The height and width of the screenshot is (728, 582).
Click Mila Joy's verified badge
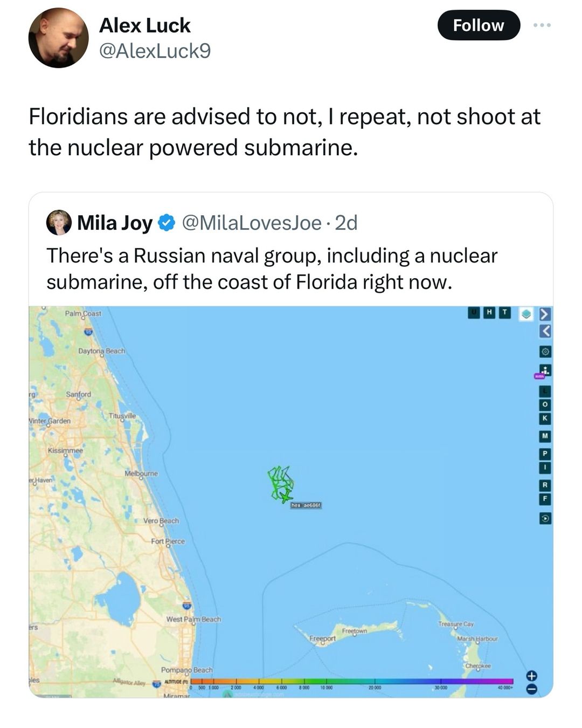167,223
